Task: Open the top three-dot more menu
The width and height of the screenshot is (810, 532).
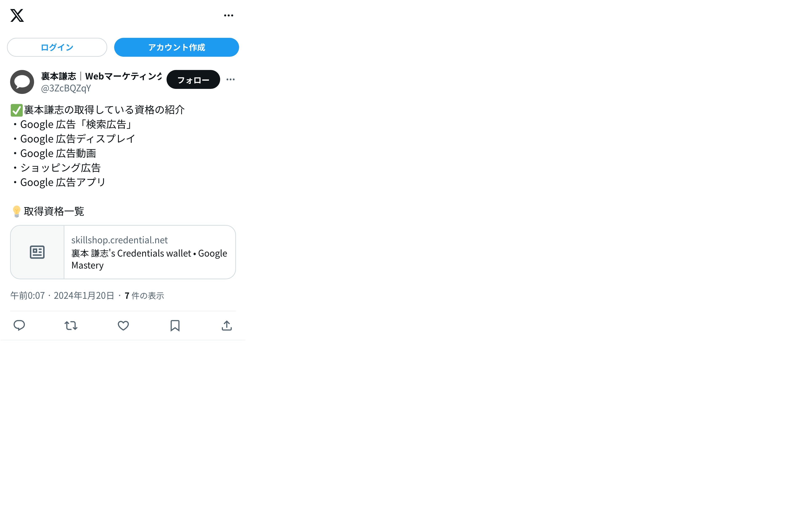Action: pos(229,15)
